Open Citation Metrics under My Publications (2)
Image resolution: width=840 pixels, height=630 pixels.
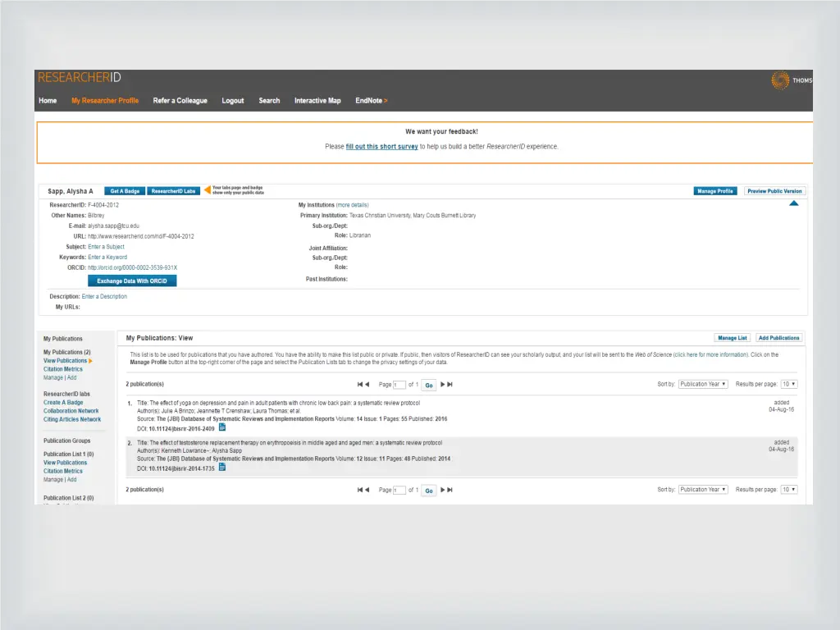click(x=63, y=369)
